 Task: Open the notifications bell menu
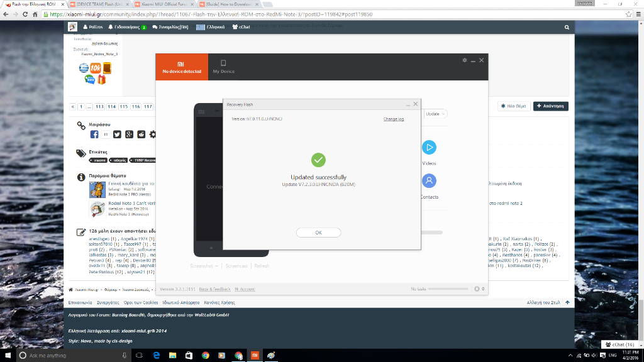[127, 27]
